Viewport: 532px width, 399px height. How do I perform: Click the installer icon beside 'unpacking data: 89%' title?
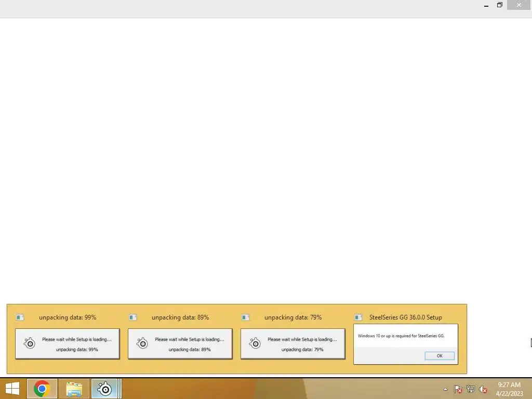(132, 317)
